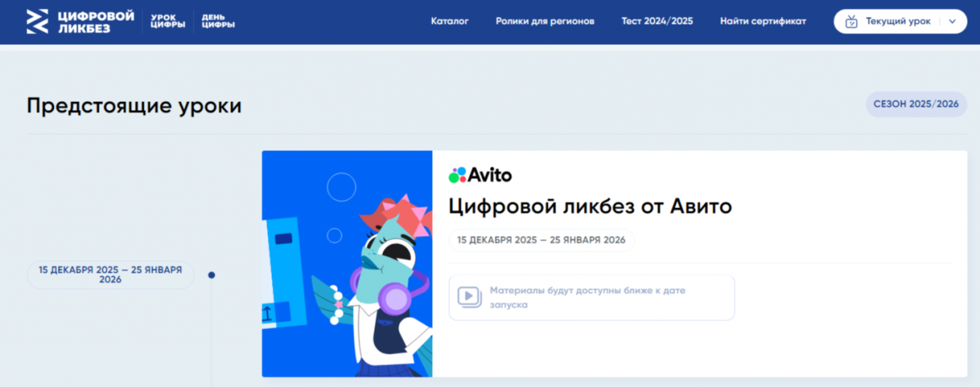The image size is (980, 387).
Task: Open the Урок цифры project link
Action: (x=167, y=21)
